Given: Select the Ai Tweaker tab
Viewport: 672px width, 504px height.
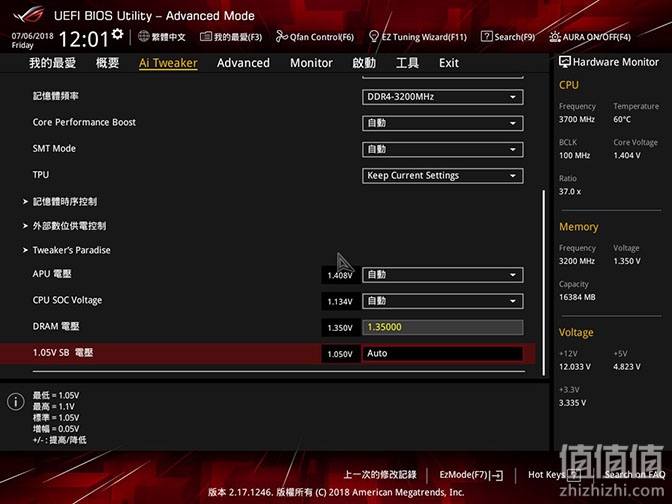Looking at the screenshot, I should pyautogui.click(x=168, y=63).
